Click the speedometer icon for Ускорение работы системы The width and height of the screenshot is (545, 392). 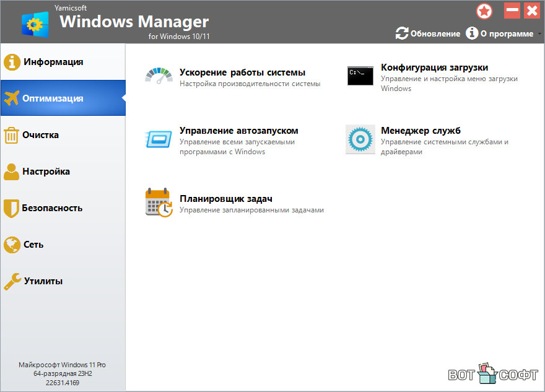click(x=160, y=76)
